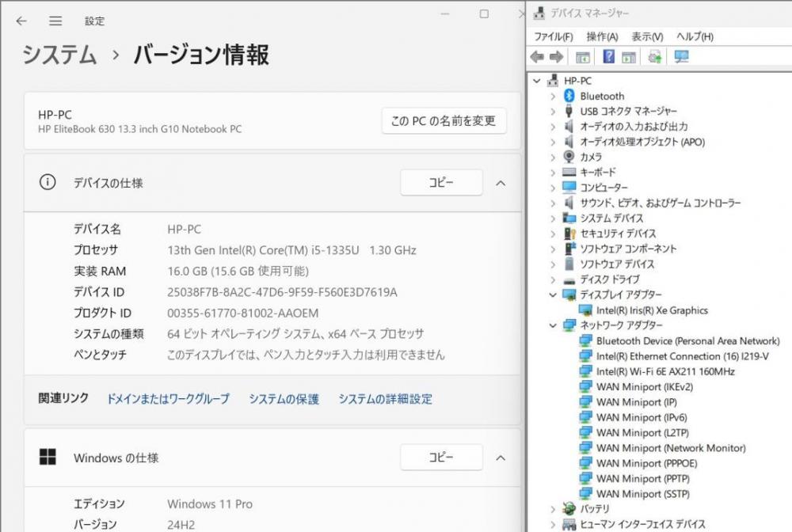Click the Device Manager back arrow toolbar icon

tap(538, 57)
